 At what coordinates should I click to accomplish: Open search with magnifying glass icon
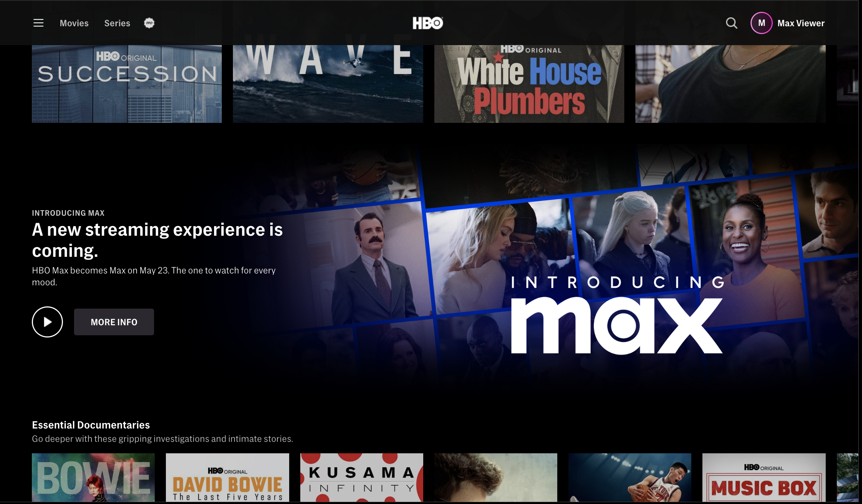731,23
